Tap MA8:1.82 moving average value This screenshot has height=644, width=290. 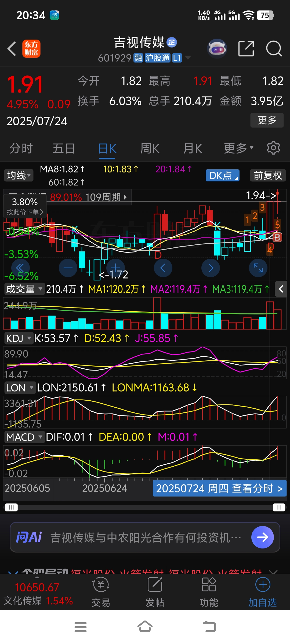click(62, 169)
